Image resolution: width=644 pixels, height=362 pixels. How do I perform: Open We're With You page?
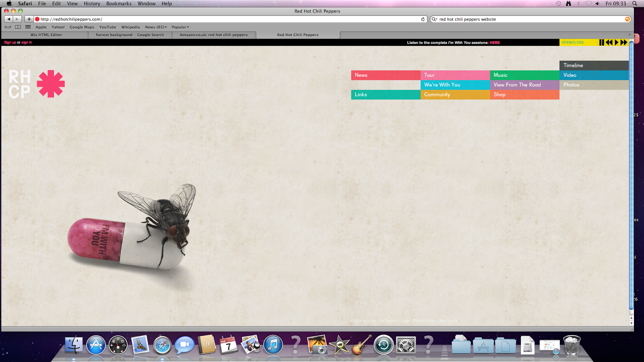(x=455, y=85)
